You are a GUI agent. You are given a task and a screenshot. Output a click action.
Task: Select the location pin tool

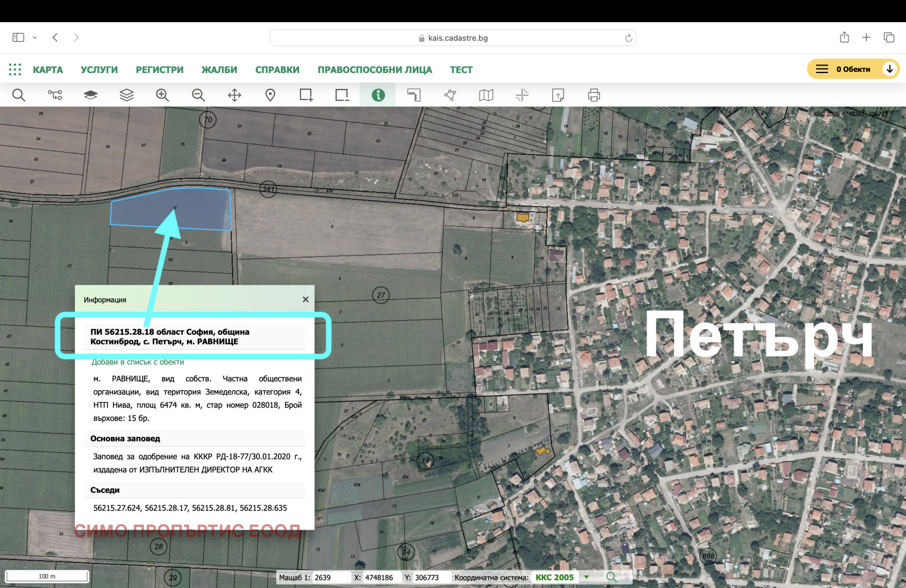click(270, 95)
